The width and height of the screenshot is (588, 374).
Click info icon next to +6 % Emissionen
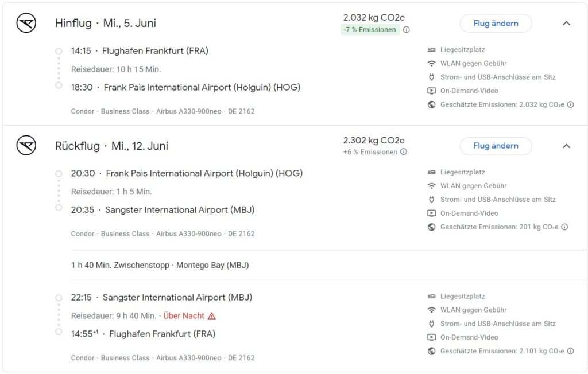(404, 152)
